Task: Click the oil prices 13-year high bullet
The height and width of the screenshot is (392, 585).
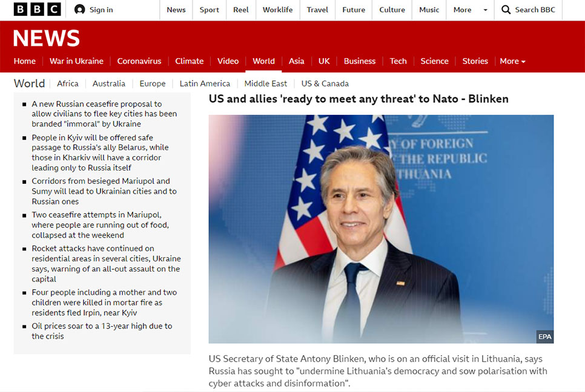Action: click(x=102, y=331)
